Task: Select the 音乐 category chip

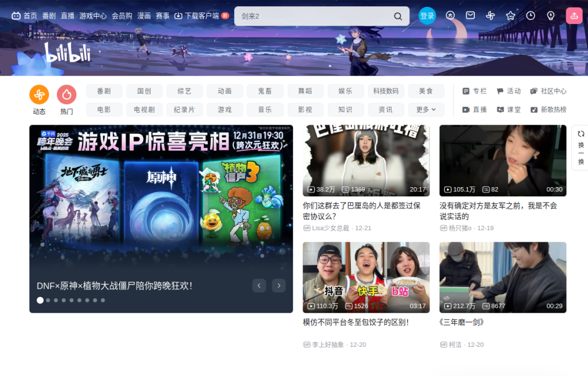Action: pos(265,110)
